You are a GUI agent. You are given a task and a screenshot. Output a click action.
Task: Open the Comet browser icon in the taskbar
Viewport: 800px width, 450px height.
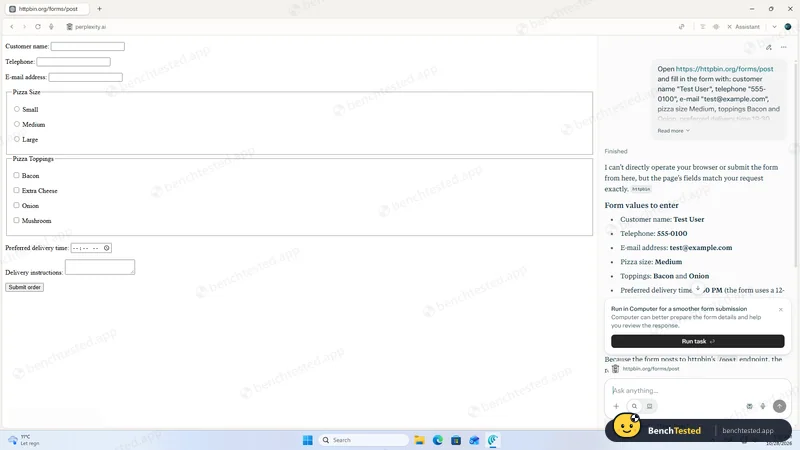pyautogui.click(x=493, y=440)
